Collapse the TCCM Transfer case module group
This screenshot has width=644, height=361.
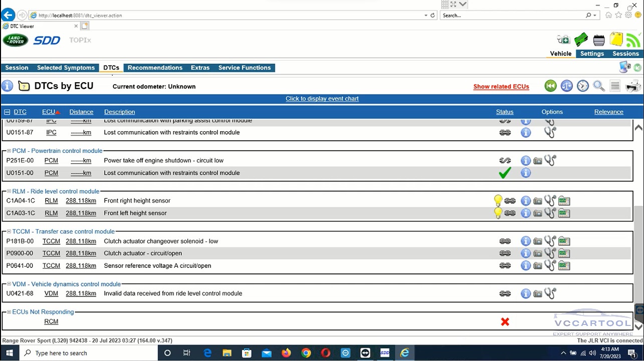[x=9, y=231]
